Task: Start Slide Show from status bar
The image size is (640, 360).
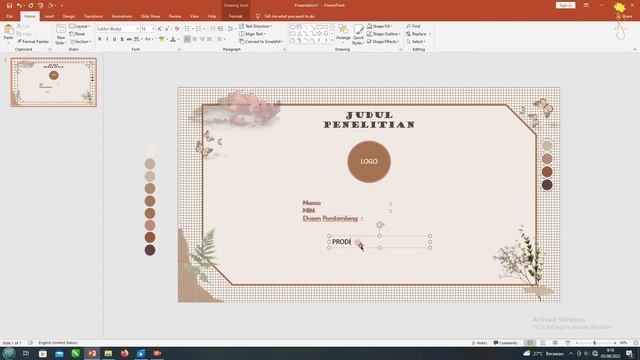Action: [x=568, y=343]
